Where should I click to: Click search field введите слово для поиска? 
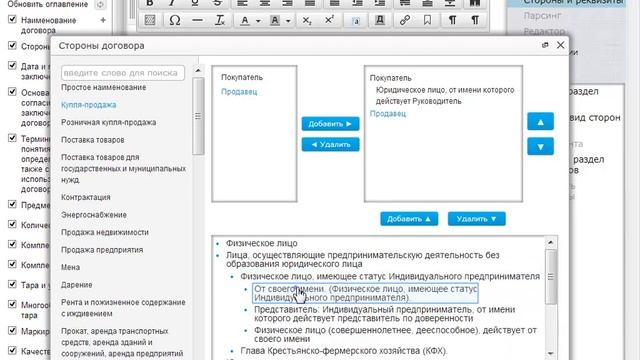pyautogui.click(x=123, y=73)
